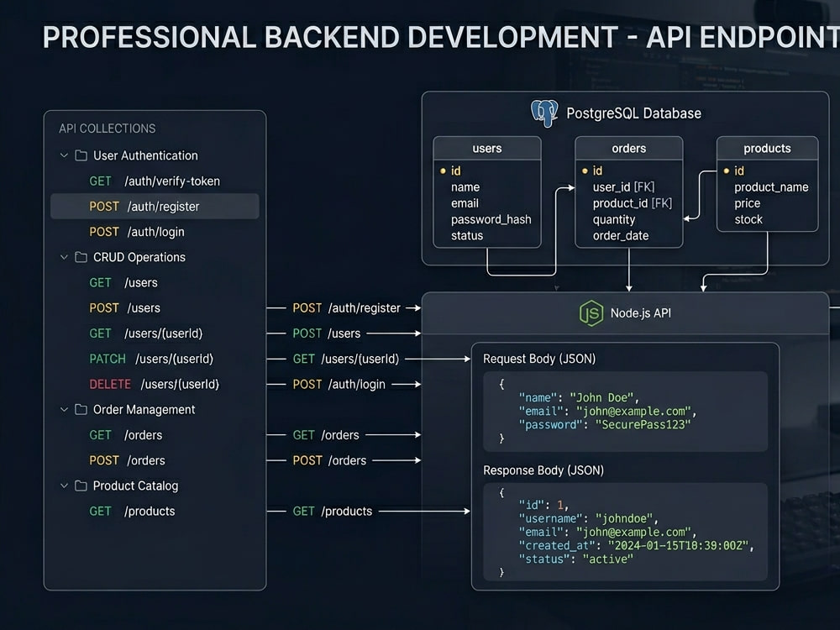The width and height of the screenshot is (840, 630).
Task: Collapse the Order Management collection chevron
Action: click(x=64, y=410)
